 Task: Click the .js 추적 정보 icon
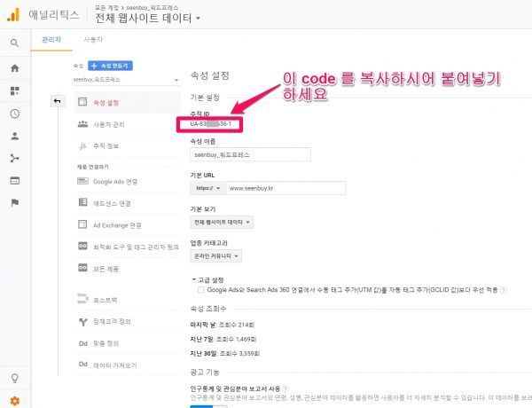tap(82, 145)
